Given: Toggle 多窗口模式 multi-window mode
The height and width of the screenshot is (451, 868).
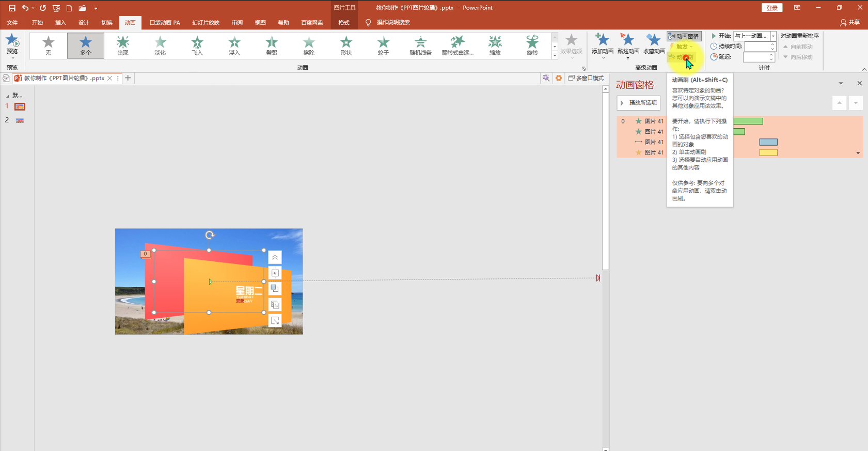Looking at the screenshot, I should pyautogui.click(x=586, y=78).
